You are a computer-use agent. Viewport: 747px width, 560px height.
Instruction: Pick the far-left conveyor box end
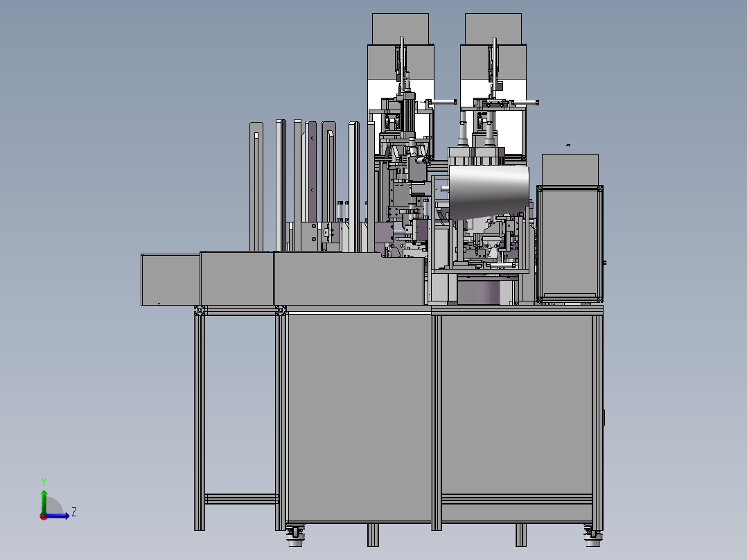[170, 279]
